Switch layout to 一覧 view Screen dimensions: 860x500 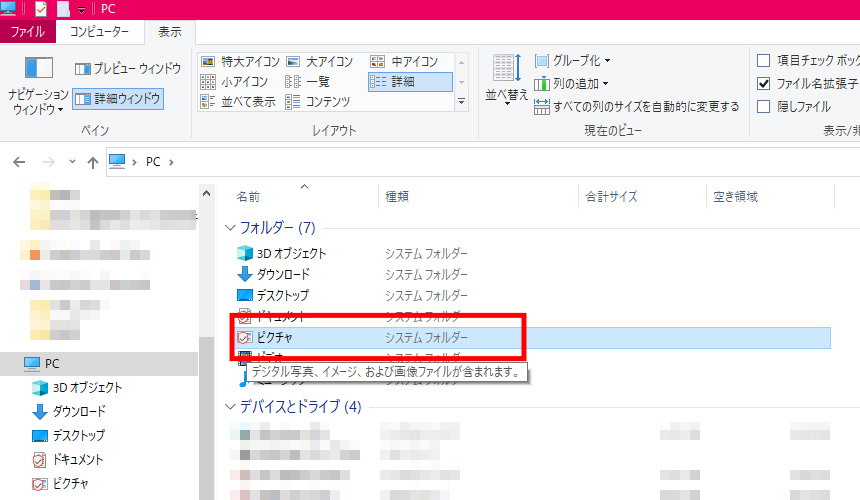pyautogui.click(x=308, y=82)
